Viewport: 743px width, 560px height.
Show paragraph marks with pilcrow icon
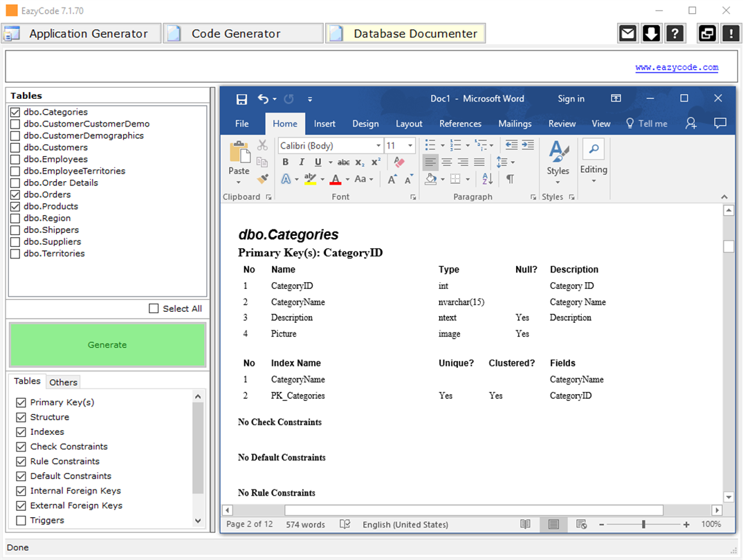510,179
